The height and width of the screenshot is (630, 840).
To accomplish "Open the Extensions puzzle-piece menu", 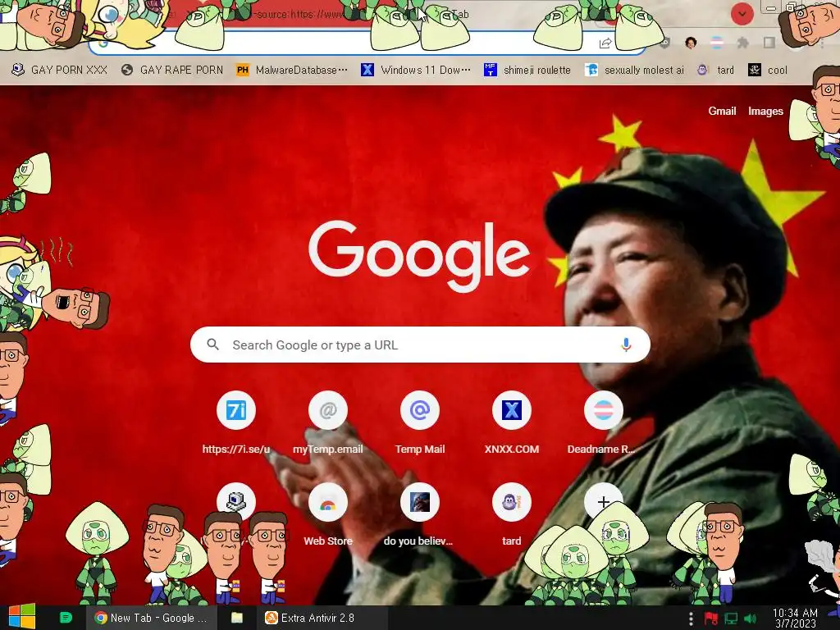I will point(742,43).
